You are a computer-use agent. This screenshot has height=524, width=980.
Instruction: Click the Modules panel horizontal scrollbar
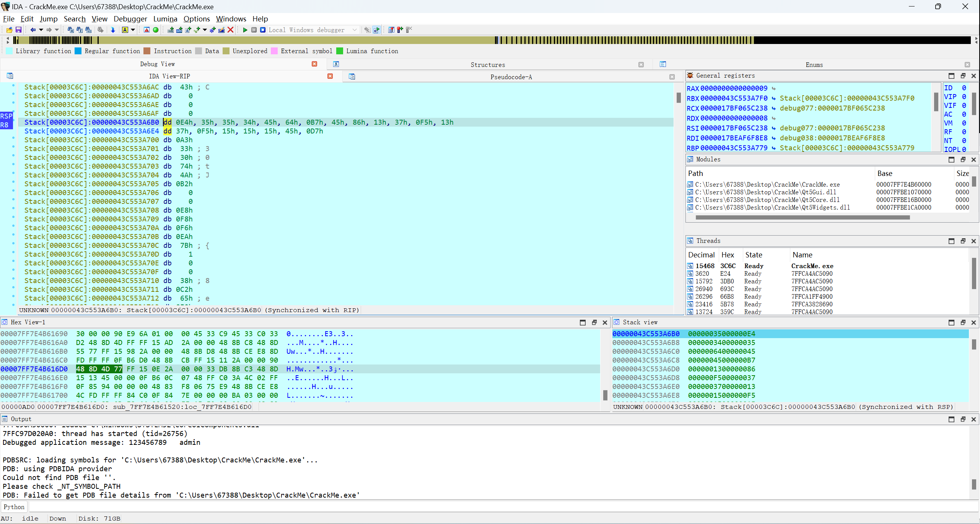tap(803, 217)
